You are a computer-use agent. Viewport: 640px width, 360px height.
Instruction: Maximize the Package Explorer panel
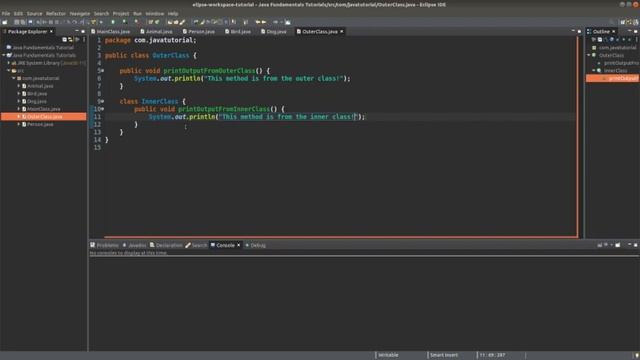pyautogui.click(x=83, y=31)
